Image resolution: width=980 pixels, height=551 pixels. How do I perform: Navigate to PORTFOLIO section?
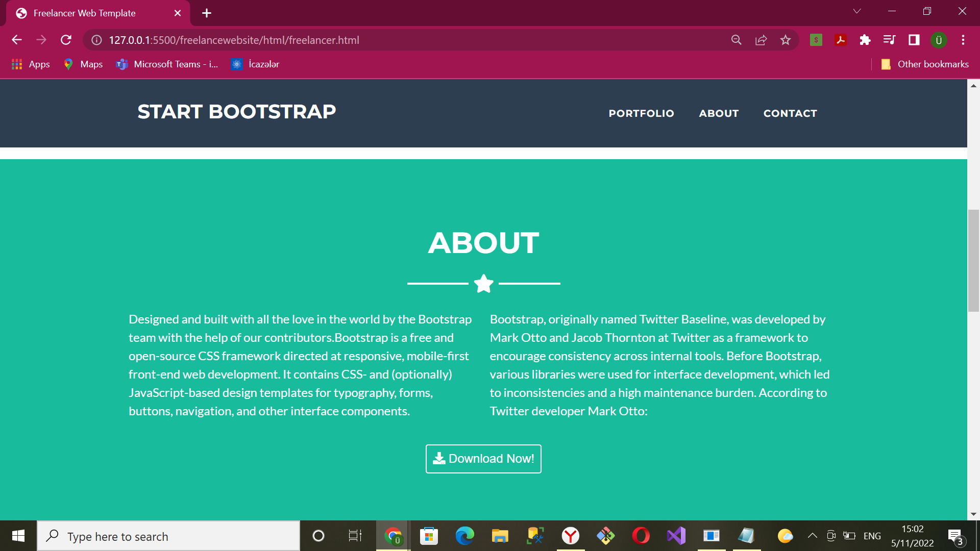click(641, 113)
